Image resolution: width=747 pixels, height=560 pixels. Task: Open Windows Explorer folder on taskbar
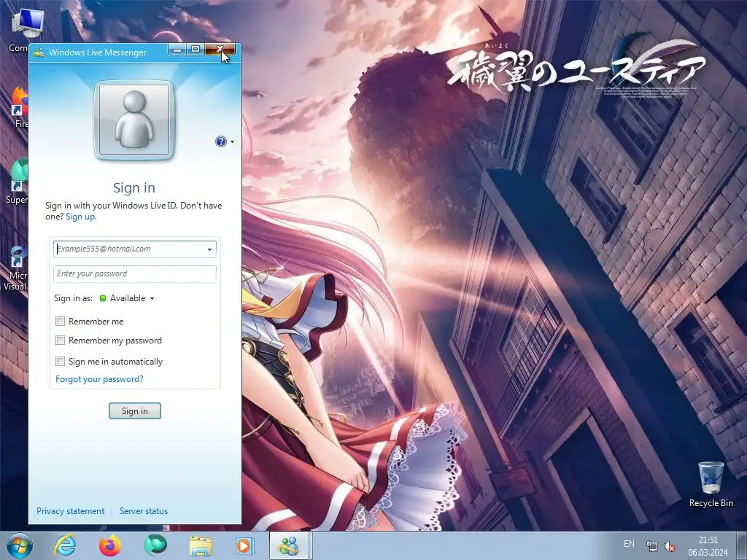[201, 545]
